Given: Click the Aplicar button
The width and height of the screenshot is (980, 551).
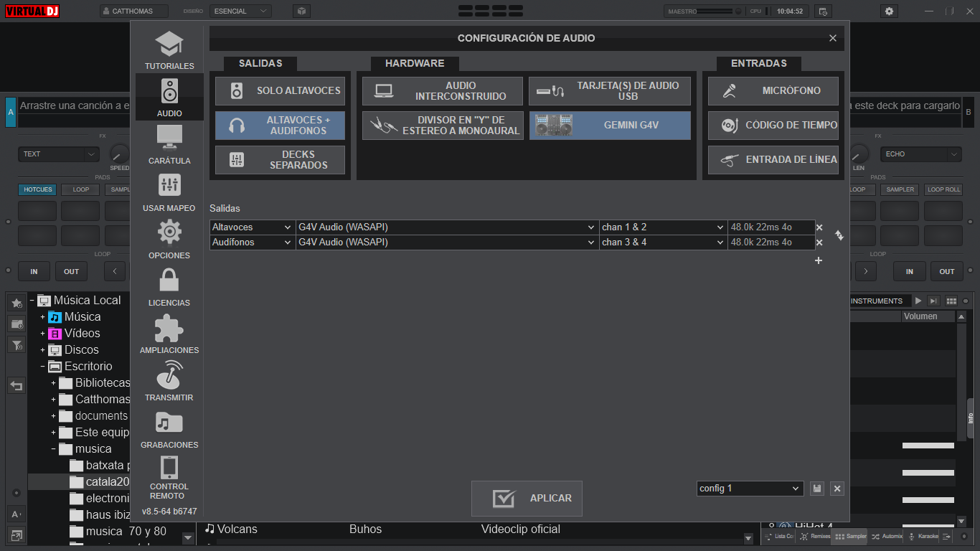Looking at the screenshot, I should (527, 499).
